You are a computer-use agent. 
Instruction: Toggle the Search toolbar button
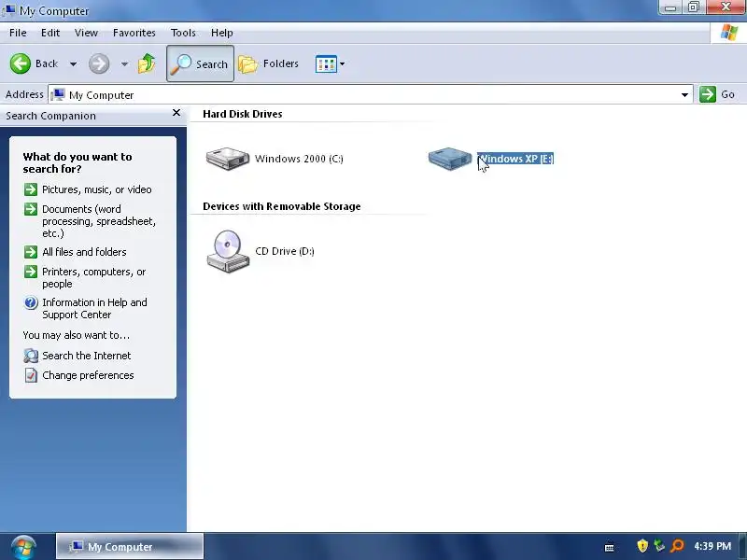[x=200, y=63]
